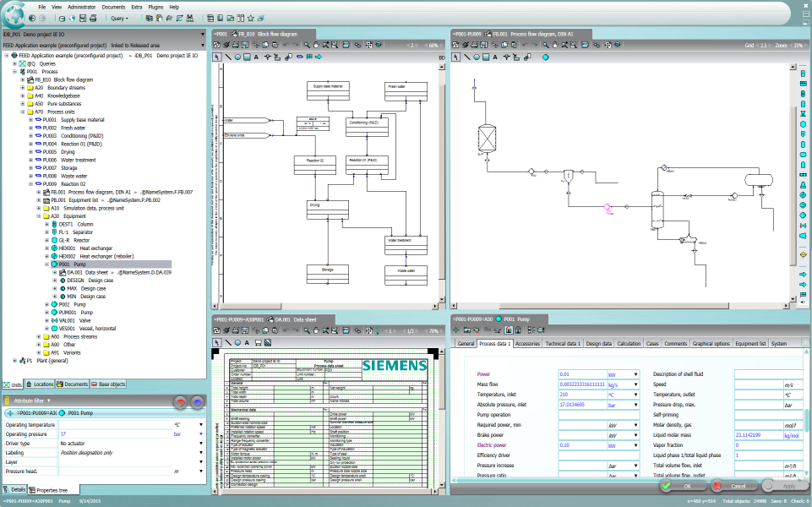Collapse the A70 Process units folder

click(22, 112)
